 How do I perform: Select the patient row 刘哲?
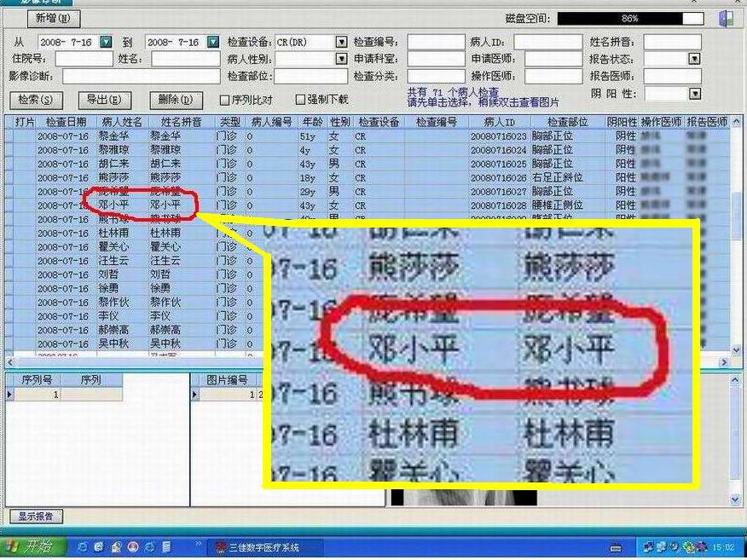click(133, 274)
